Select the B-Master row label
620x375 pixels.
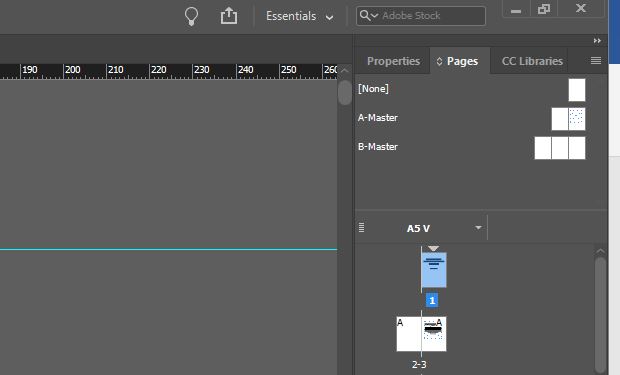coord(378,147)
